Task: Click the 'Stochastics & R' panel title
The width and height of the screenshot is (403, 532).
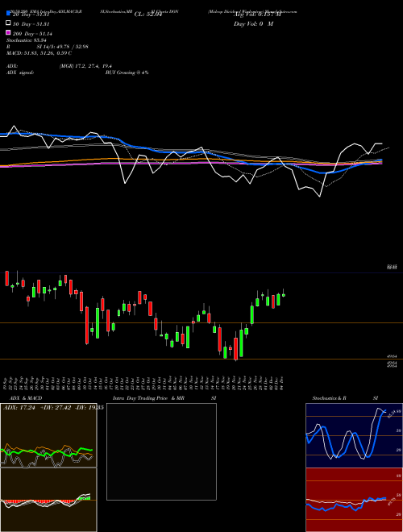Action: coord(329,398)
